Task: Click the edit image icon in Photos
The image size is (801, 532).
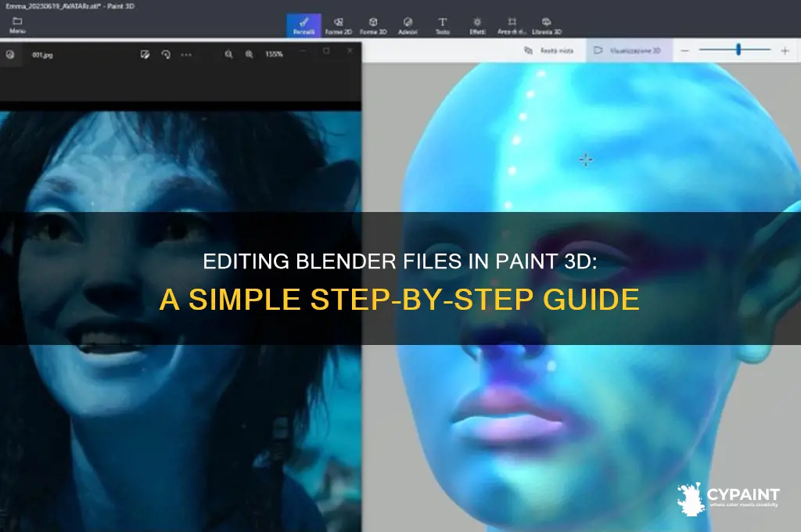Action: click(145, 54)
